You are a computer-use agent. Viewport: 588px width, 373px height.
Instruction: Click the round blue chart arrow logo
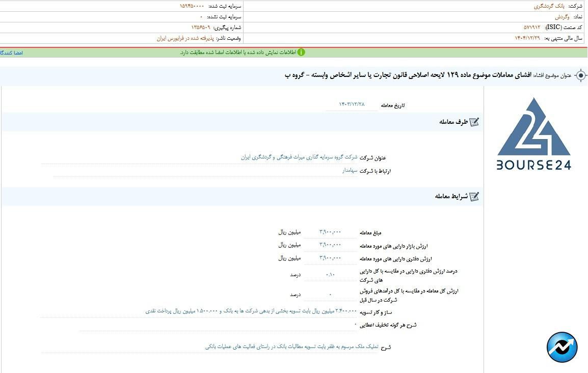click(562, 347)
